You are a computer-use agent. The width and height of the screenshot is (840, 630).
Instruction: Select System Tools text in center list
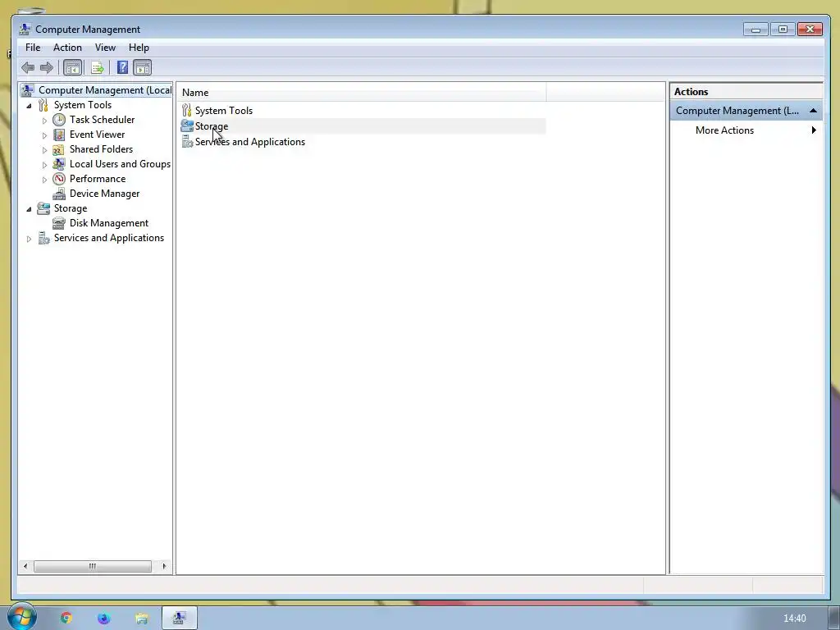[x=224, y=111]
